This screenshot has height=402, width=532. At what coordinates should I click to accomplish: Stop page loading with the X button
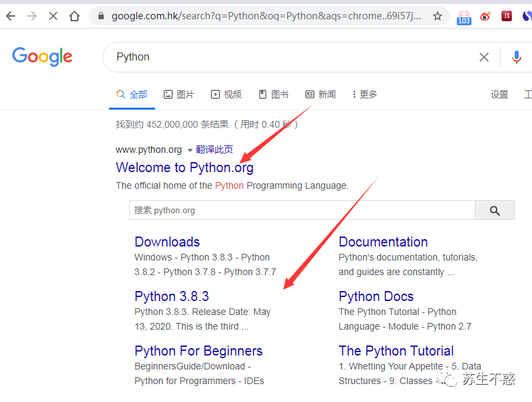coord(53,16)
